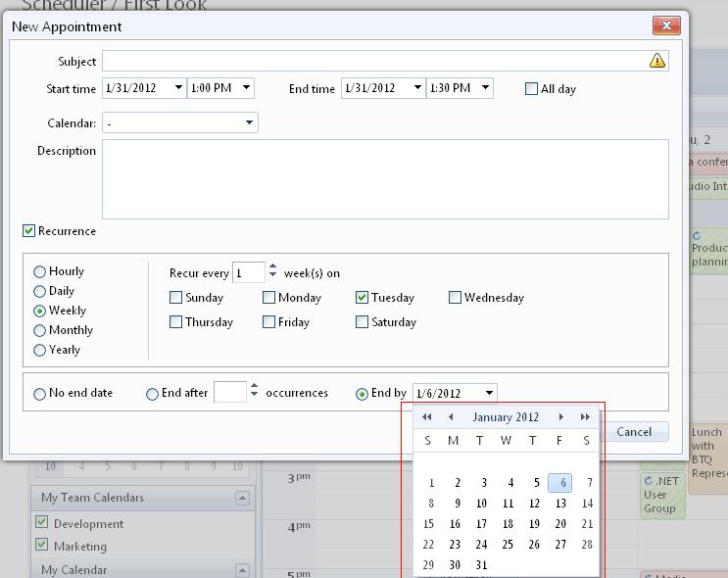Go to next year in calendar popup
The image size is (728, 578).
coord(585,417)
